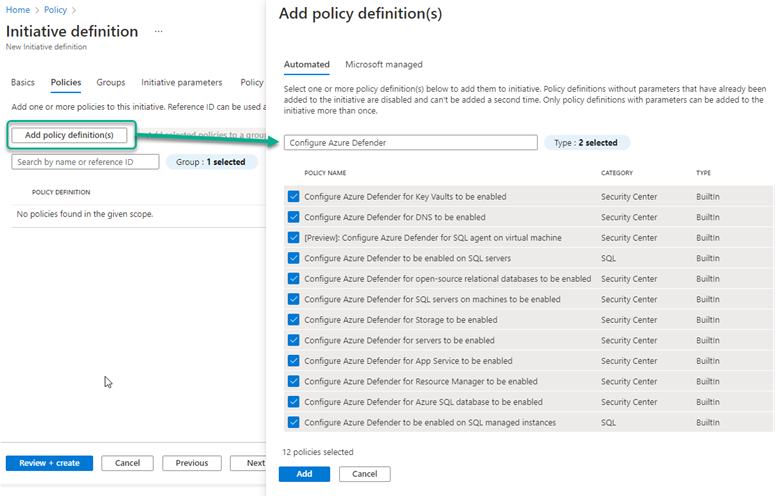This screenshot has height=496, width=776.
Task: Untick Azure Defender for App Service policy
Action: point(294,361)
